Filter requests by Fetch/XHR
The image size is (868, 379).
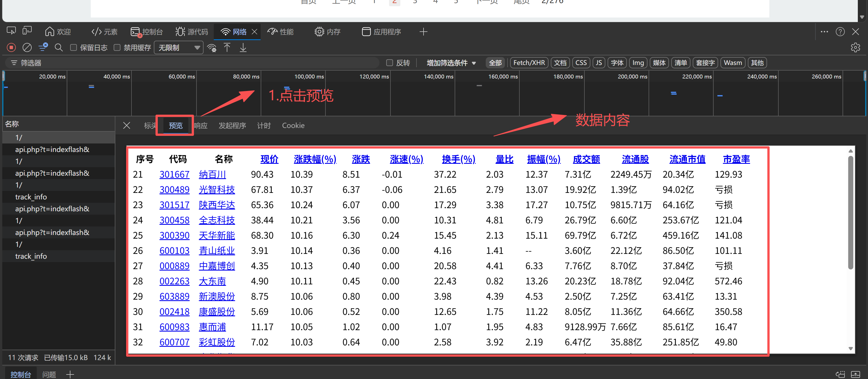point(529,63)
